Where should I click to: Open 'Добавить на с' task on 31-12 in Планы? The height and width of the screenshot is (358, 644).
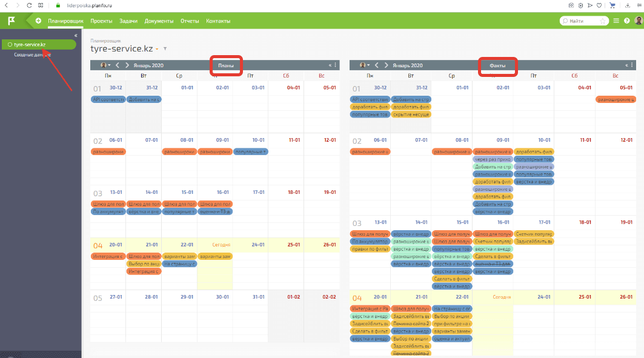(144, 99)
